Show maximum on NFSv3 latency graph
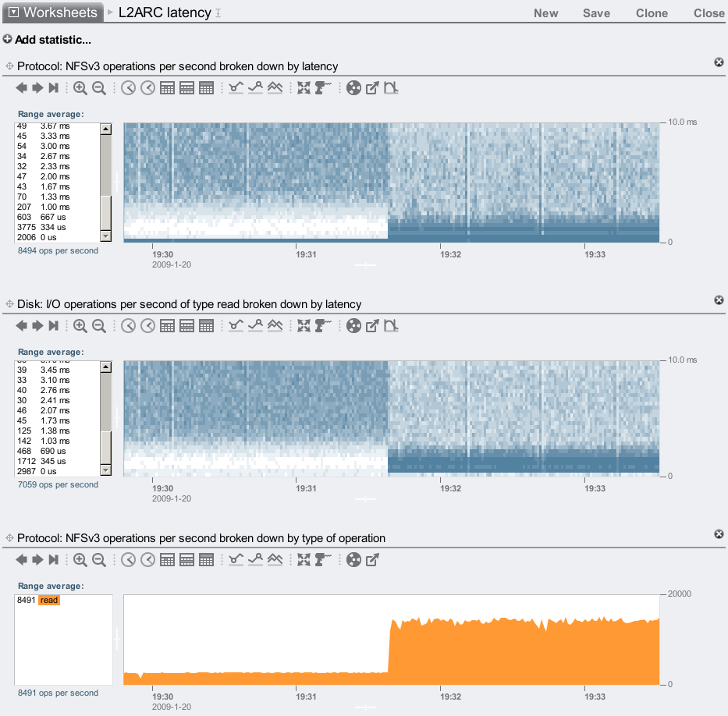This screenshot has height=716, width=728. 255,87
